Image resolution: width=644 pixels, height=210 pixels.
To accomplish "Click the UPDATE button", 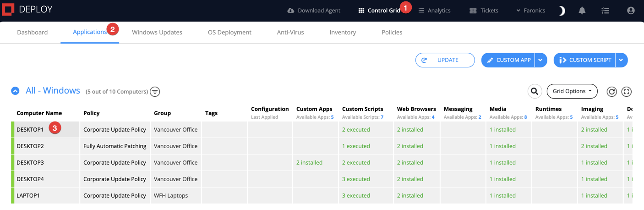I will pyautogui.click(x=445, y=60).
